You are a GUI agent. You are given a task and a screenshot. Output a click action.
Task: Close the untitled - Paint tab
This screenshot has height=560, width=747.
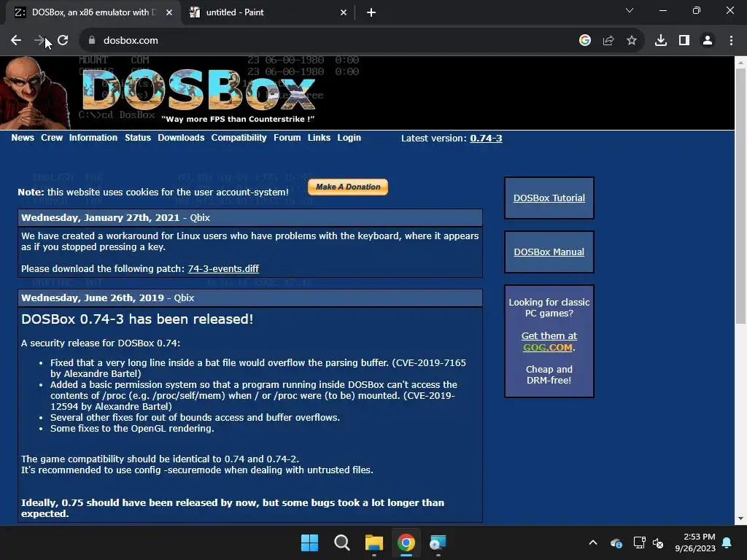344,12
